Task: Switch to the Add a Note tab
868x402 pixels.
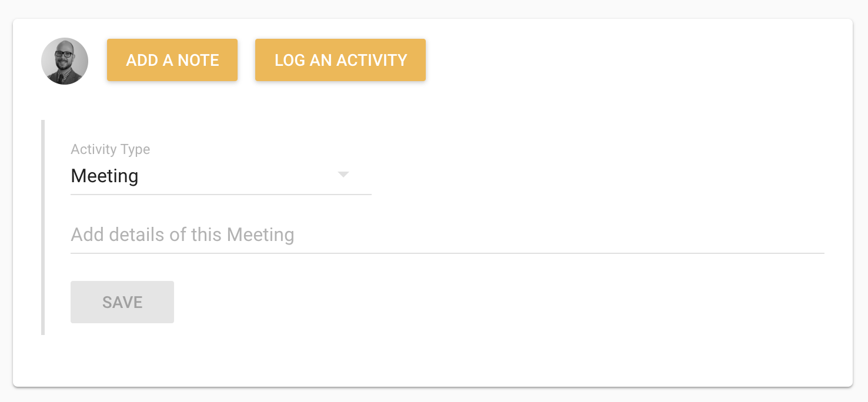Action: pos(172,60)
